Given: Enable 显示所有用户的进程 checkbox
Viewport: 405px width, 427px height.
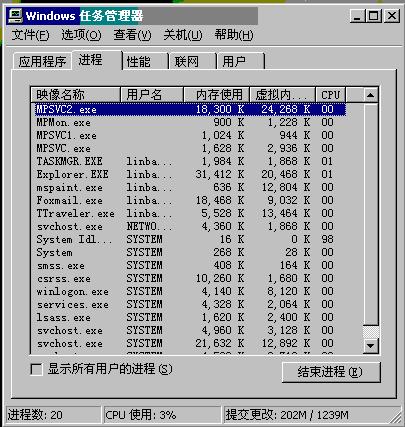Looking at the screenshot, I should (36, 369).
